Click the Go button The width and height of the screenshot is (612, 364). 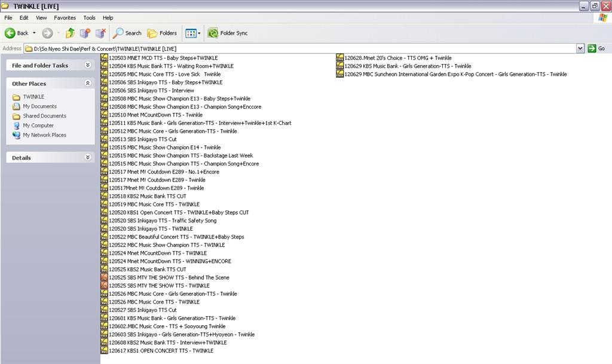click(597, 48)
